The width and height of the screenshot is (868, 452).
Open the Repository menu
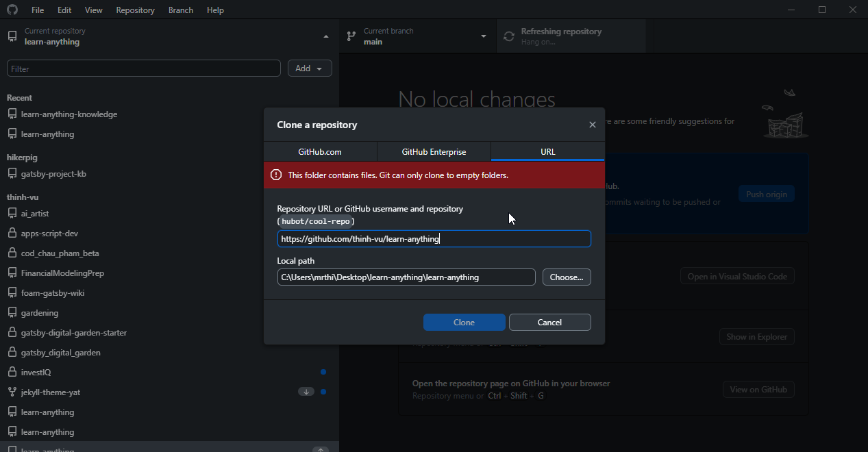pyautogui.click(x=135, y=10)
